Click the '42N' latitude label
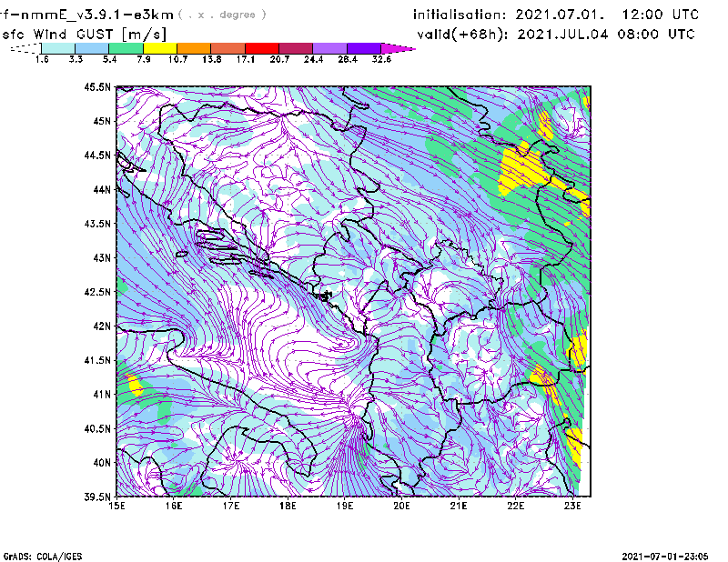 (x=102, y=326)
